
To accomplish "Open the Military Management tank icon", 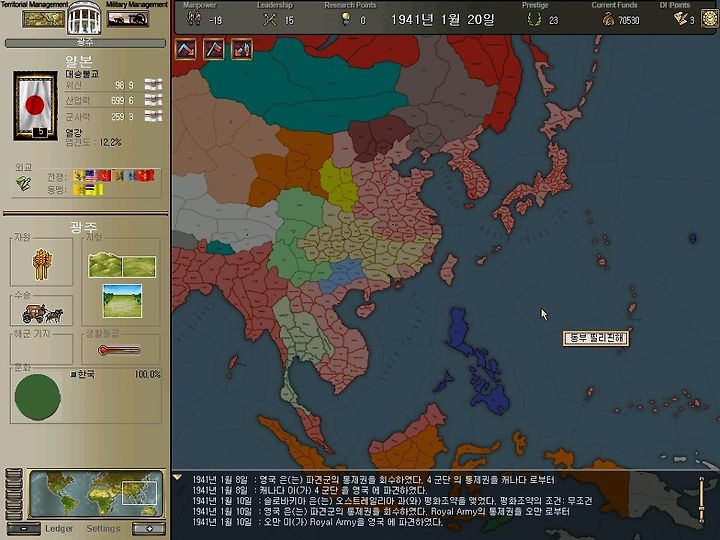I will 128,19.
